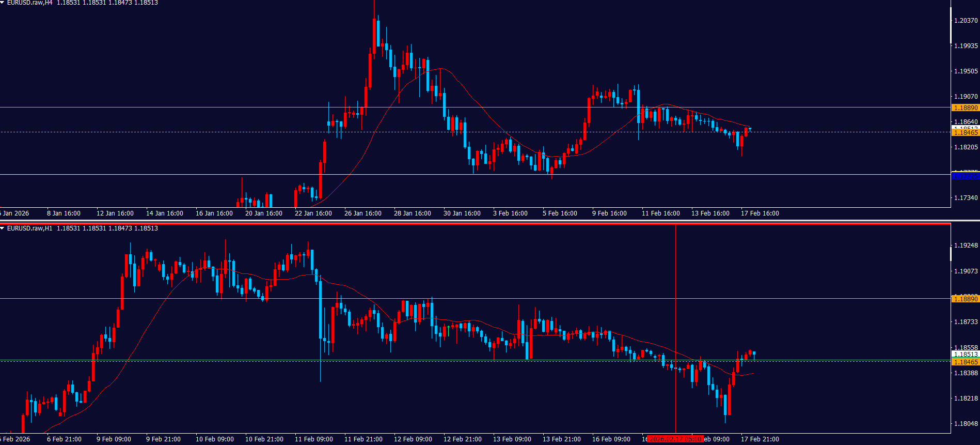
Task: Open the H1 chart triangle menu
Action: coord(3,228)
